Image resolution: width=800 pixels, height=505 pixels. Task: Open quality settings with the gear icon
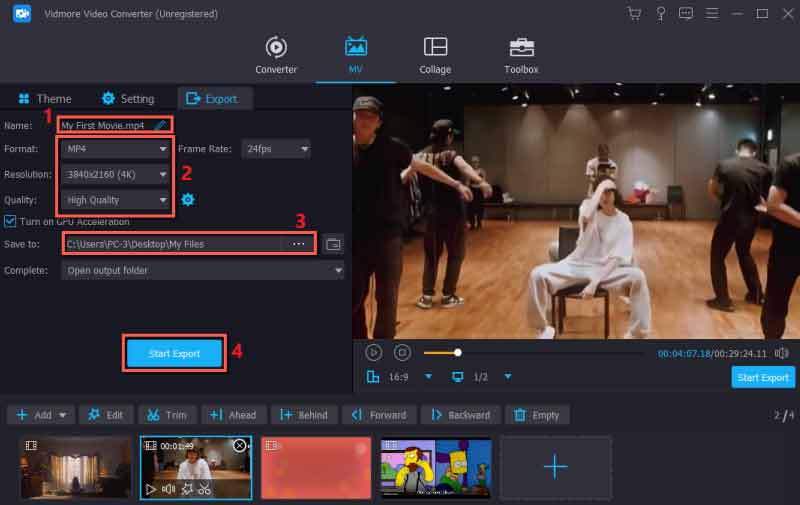click(x=187, y=199)
